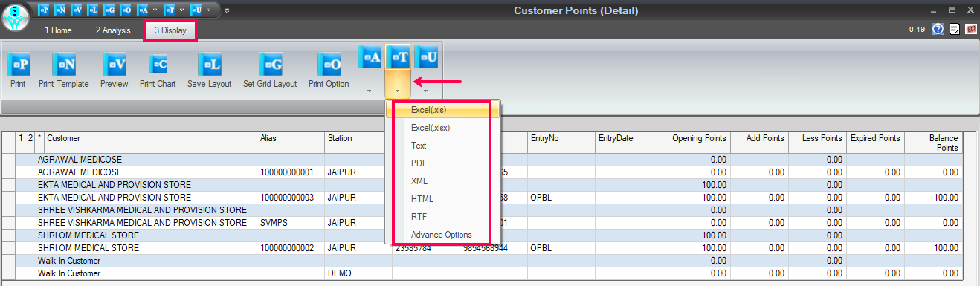Click the P quick access icon
The height and width of the screenshot is (286, 980).
(x=44, y=10)
